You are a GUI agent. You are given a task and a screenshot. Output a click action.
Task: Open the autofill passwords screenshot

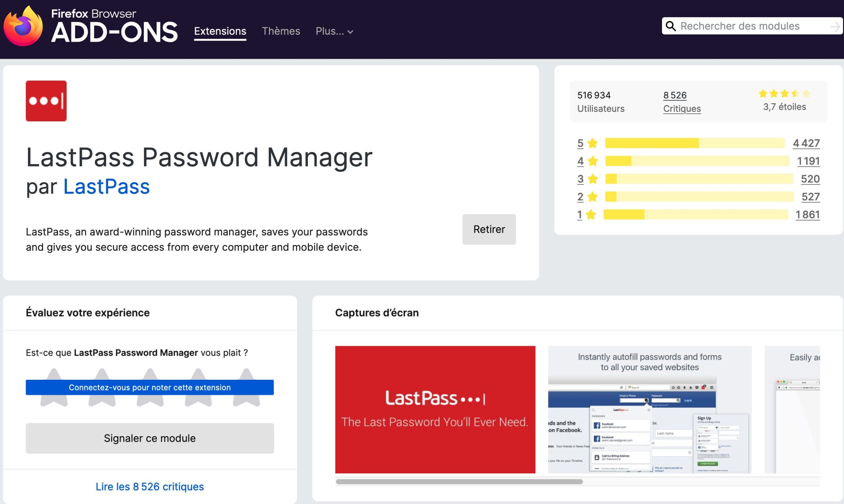650,410
